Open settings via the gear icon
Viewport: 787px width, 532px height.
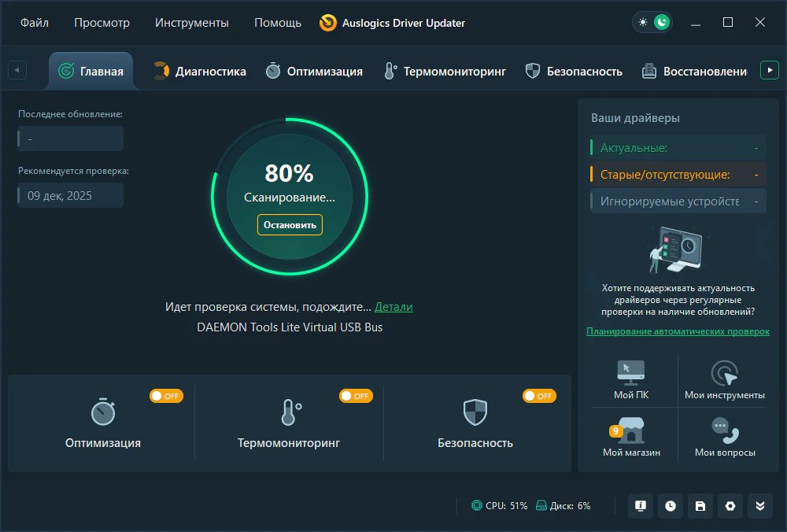(x=730, y=506)
